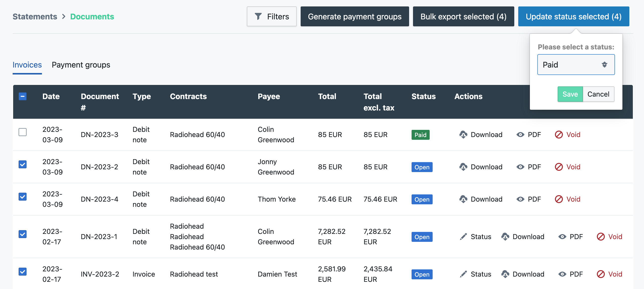Image resolution: width=644 pixels, height=289 pixels.
Task: Click the Date column header
Action: pyautogui.click(x=51, y=97)
